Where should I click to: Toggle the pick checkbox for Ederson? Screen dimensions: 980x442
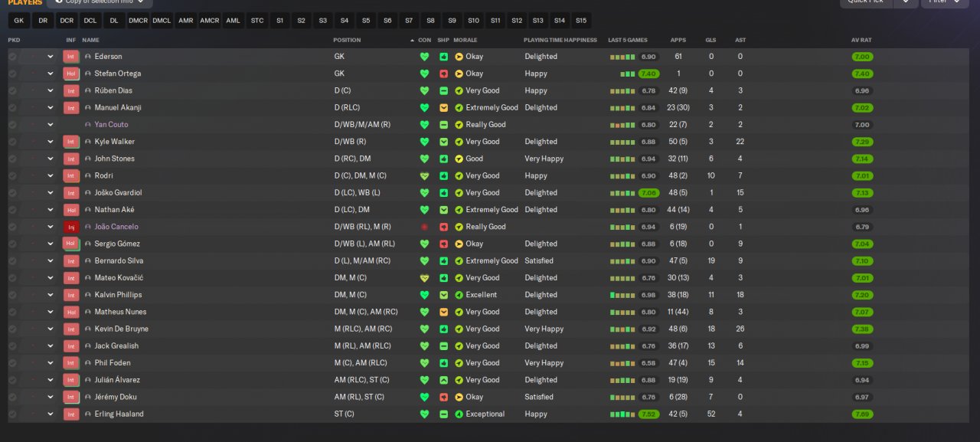[x=12, y=57]
